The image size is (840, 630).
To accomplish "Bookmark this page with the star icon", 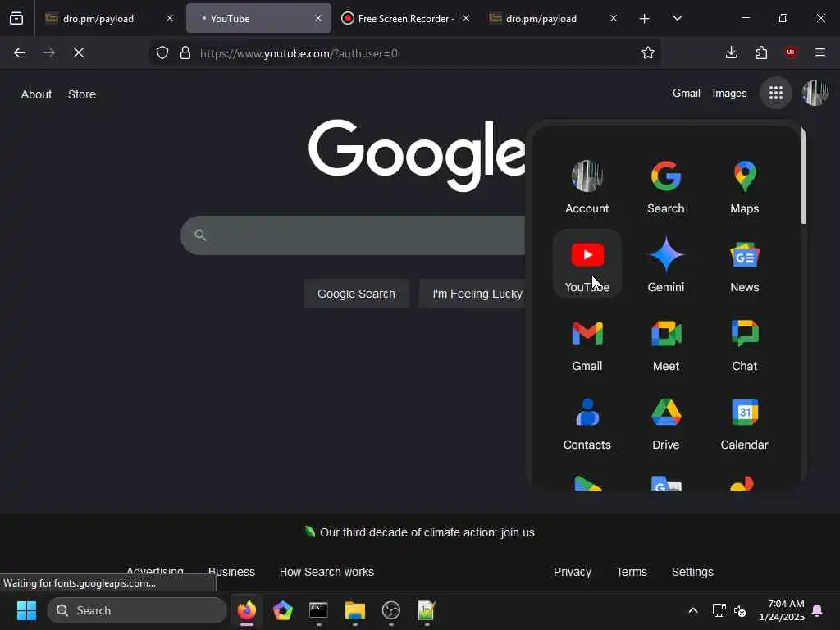I will pos(648,52).
